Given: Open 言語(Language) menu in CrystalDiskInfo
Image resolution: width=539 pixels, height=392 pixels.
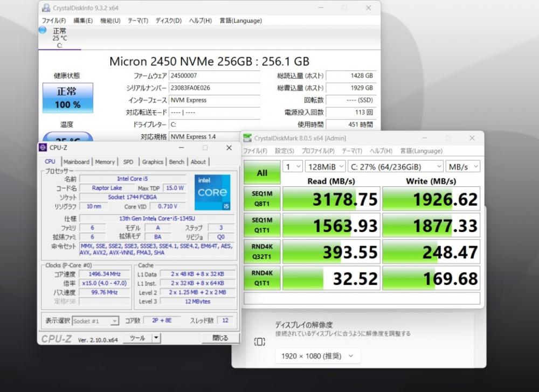Looking at the screenshot, I should pyautogui.click(x=240, y=20).
